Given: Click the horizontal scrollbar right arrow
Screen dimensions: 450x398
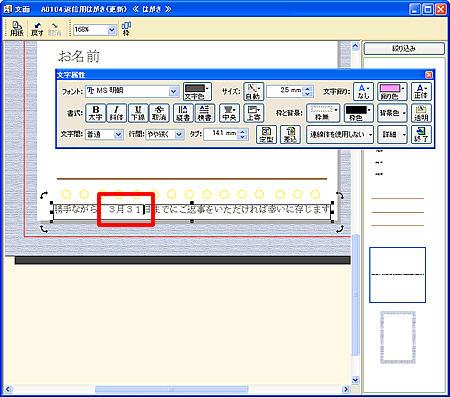Looking at the screenshot, I should 346,389.
